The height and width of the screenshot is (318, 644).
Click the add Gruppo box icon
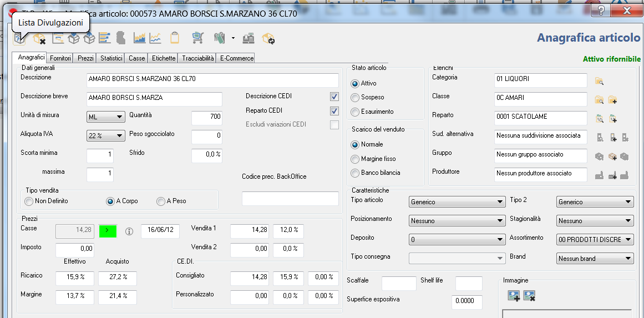tap(612, 157)
